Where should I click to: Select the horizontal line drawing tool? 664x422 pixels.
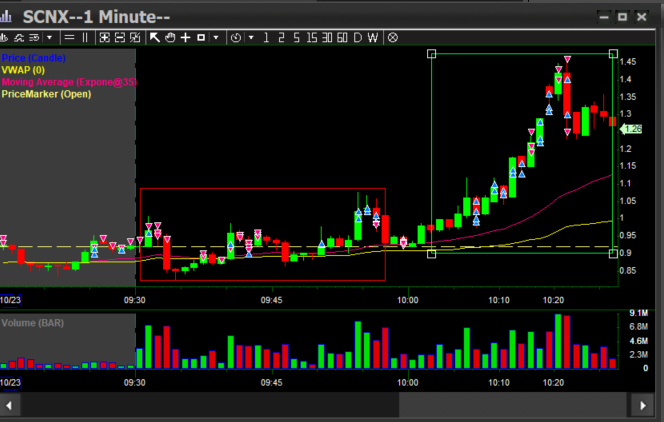pyautogui.click(x=69, y=38)
